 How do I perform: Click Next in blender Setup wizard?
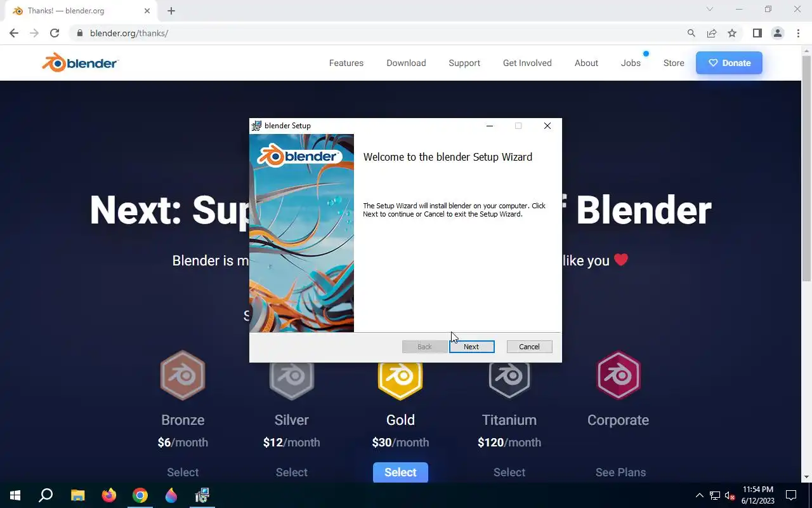pos(471,347)
